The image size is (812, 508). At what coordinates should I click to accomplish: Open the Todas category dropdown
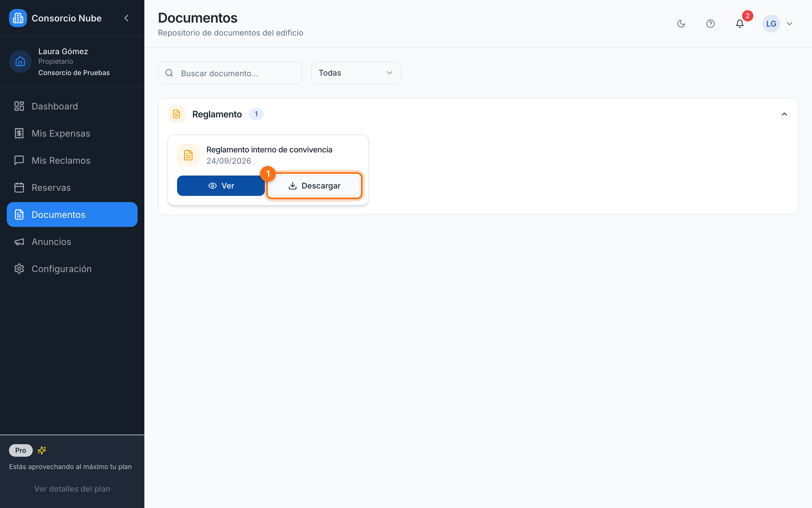tap(356, 73)
